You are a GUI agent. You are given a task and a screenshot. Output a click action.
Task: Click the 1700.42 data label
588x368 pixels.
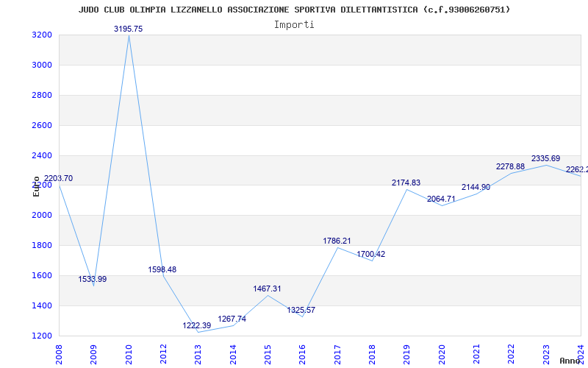click(x=371, y=254)
